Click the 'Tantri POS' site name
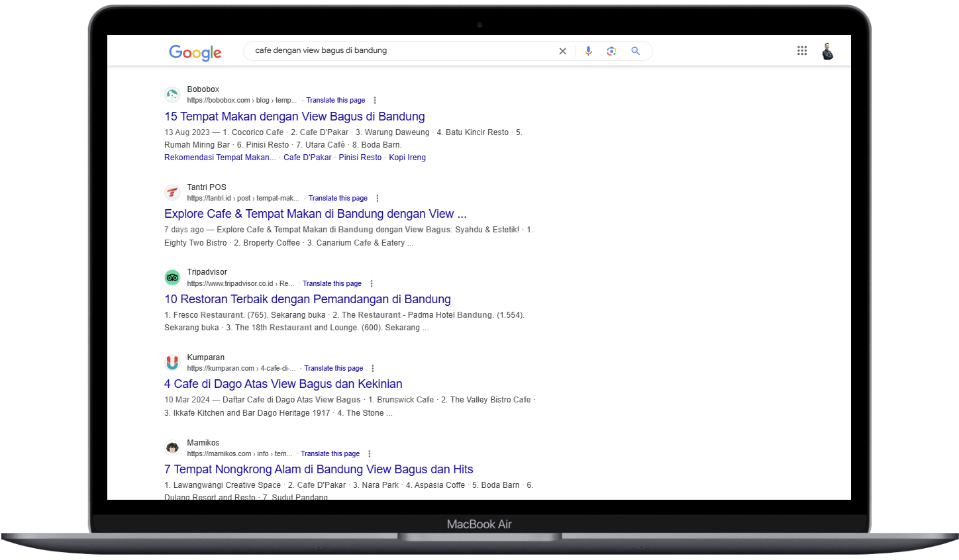This screenshot has height=560, width=959. click(207, 187)
